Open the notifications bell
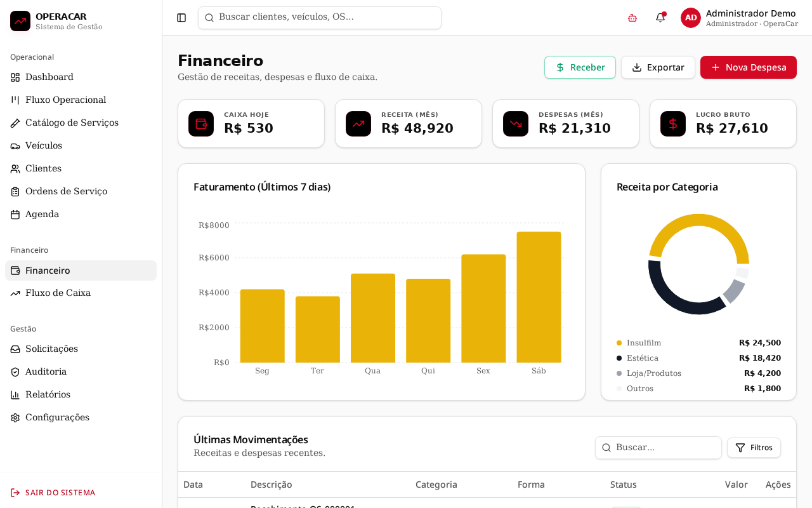Image resolution: width=812 pixels, height=508 pixels. coord(660,18)
